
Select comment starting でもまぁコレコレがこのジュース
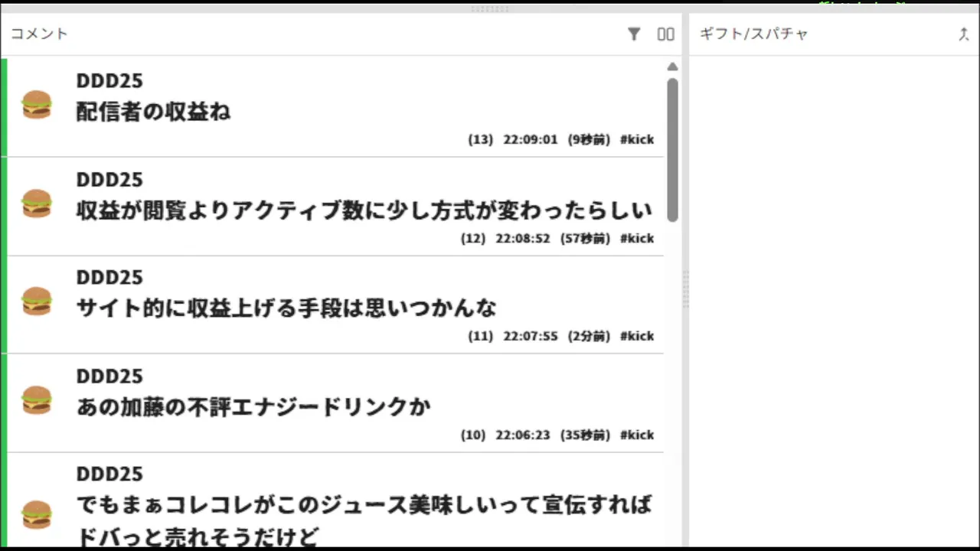(364, 520)
